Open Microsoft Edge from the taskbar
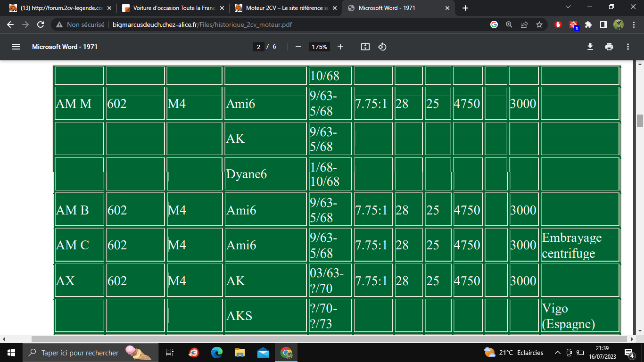 tap(216, 353)
